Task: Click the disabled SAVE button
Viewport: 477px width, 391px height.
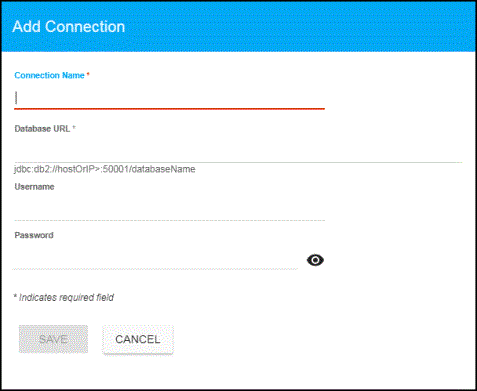Action: pos(53,339)
